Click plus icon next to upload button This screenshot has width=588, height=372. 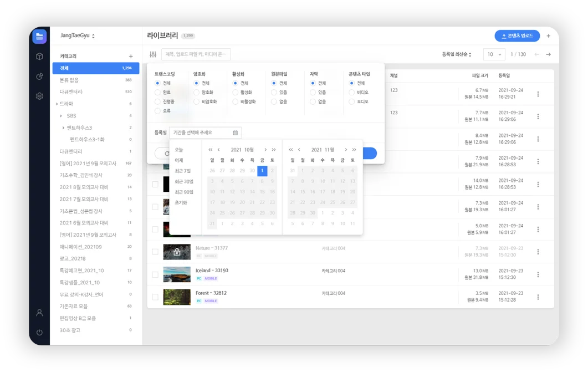[548, 36]
